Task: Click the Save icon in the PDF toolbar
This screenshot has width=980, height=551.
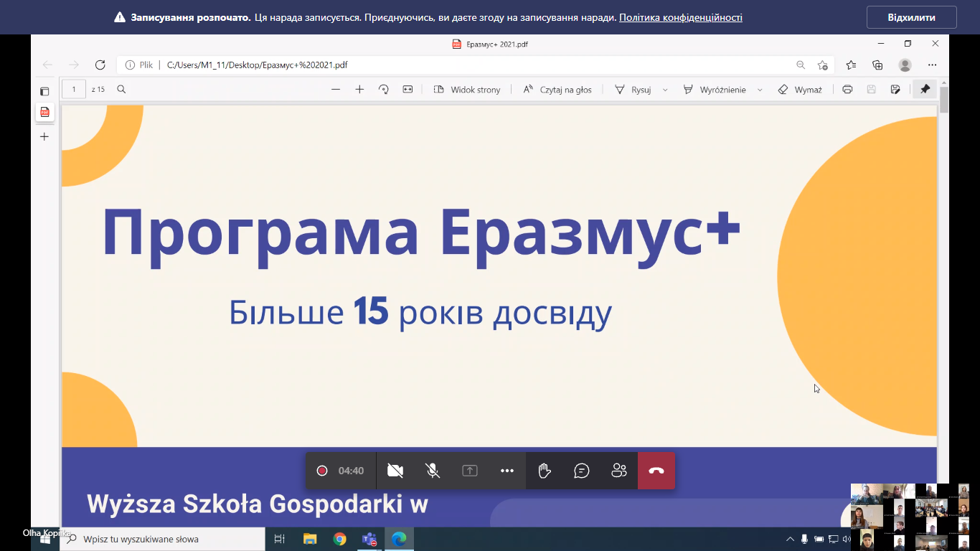Action: pos(871,90)
